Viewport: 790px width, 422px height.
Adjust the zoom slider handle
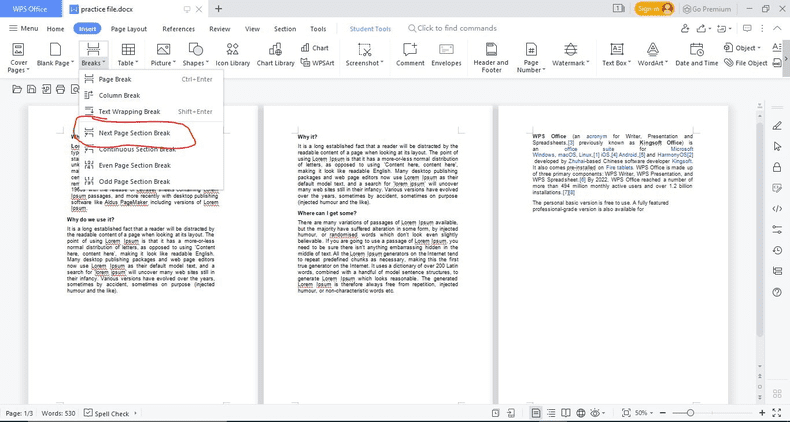[690, 413]
